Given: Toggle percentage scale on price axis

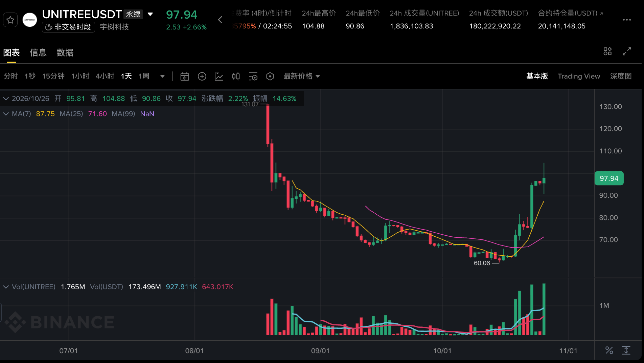Looking at the screenshot, I should coord(609,350).
